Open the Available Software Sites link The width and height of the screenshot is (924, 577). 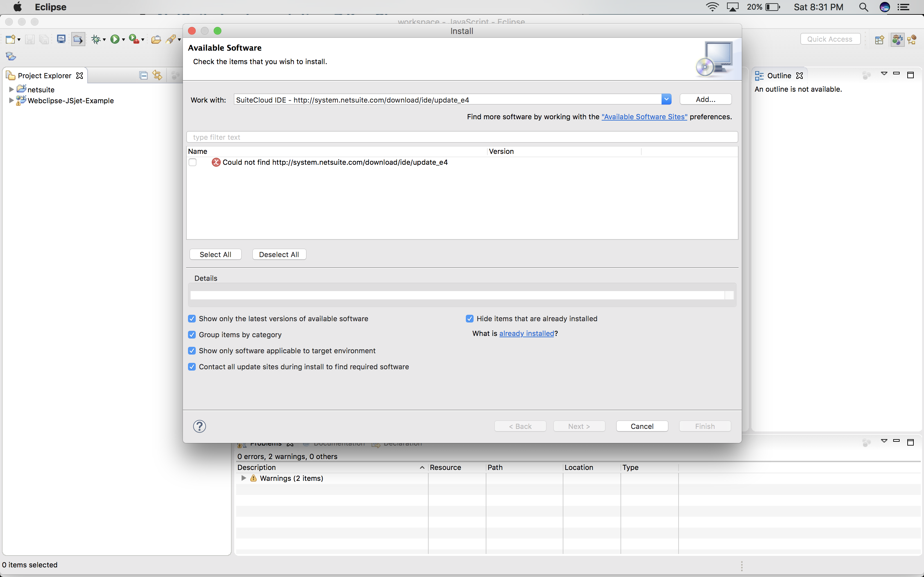[x=644, y=117]
